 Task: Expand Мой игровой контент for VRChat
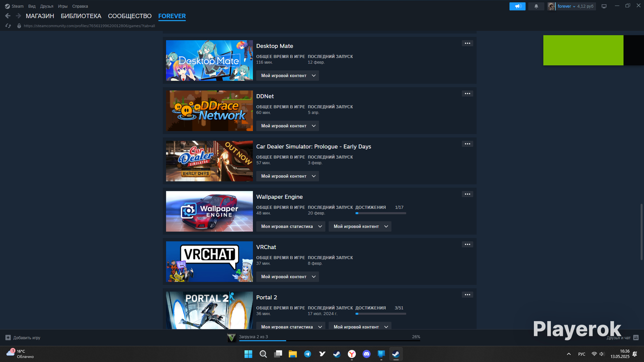pos(288,277)
